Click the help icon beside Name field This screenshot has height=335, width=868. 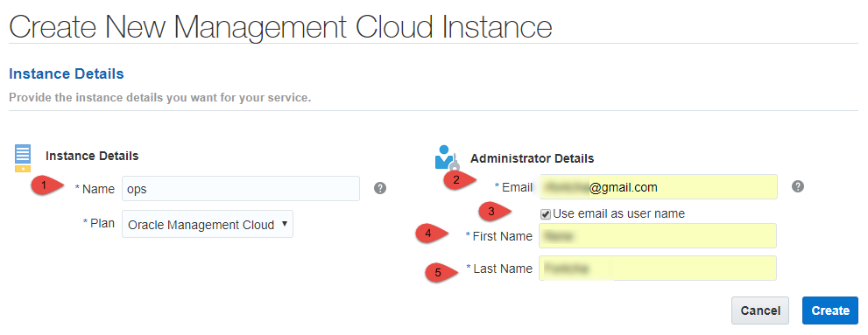pyautogui.click(x=380, y=188)
